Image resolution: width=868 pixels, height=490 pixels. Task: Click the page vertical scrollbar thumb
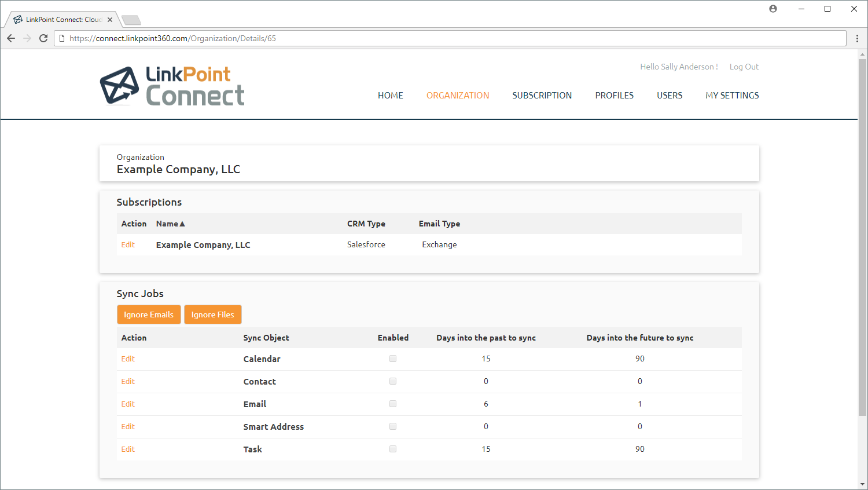click(x=863, y=237)
